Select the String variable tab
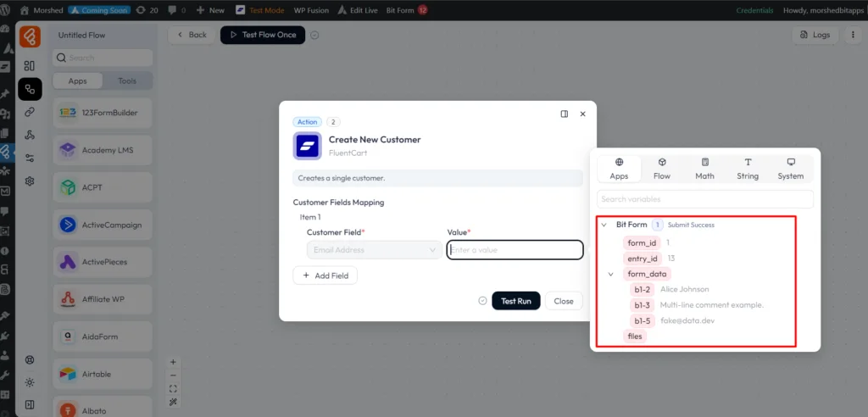Viewport: 868px width, 417px height. click(x=748, y=169)
